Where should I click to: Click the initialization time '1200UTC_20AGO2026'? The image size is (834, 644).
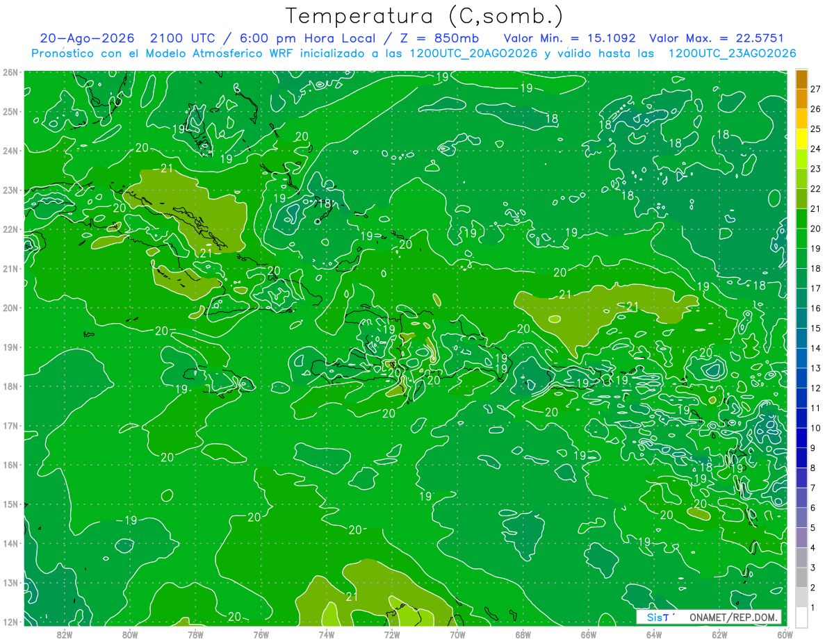[474, 53]
